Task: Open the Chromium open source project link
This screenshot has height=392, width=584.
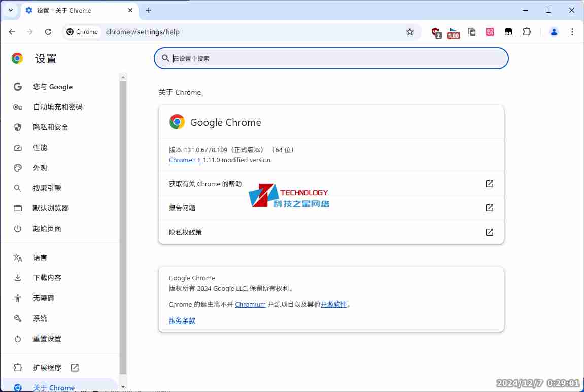Action: coord(250,305)
